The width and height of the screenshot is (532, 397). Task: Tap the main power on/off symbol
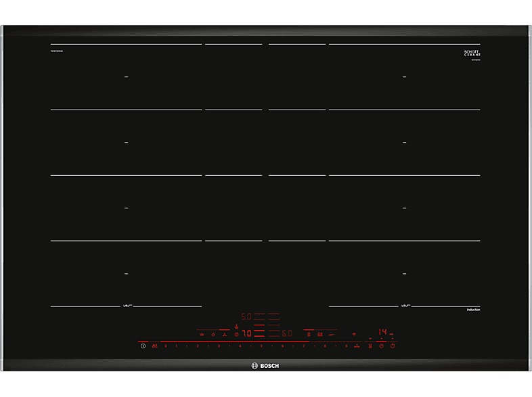[143, 346]
